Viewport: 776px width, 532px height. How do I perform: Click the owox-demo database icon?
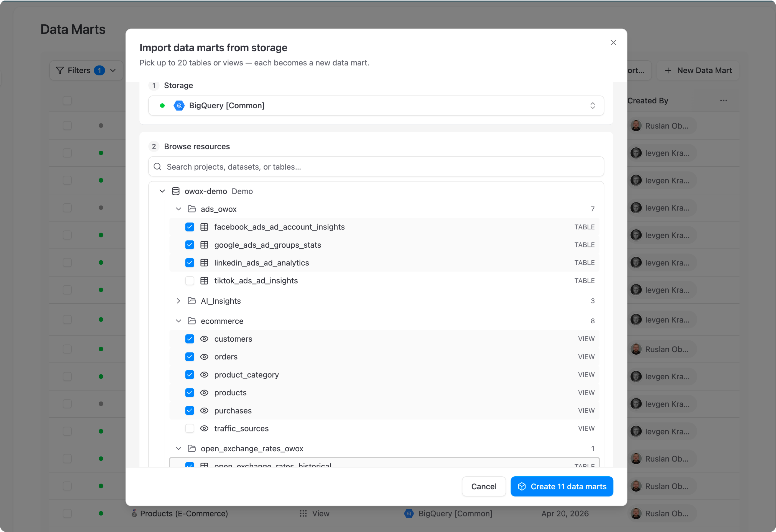tap(176, 191)
